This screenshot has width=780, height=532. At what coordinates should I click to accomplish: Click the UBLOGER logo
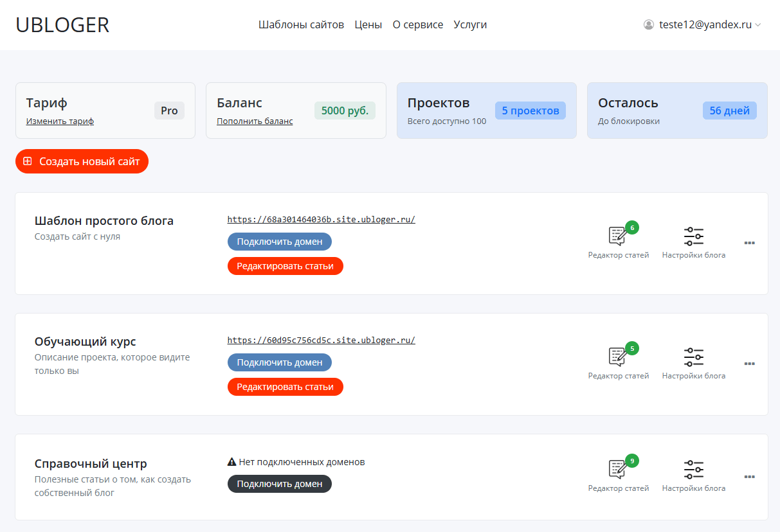coord(62,25)
